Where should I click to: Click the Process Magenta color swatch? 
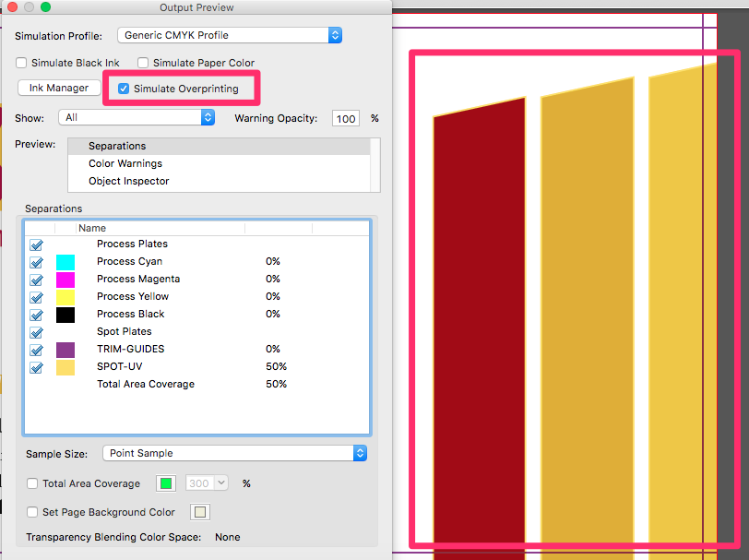65,280
